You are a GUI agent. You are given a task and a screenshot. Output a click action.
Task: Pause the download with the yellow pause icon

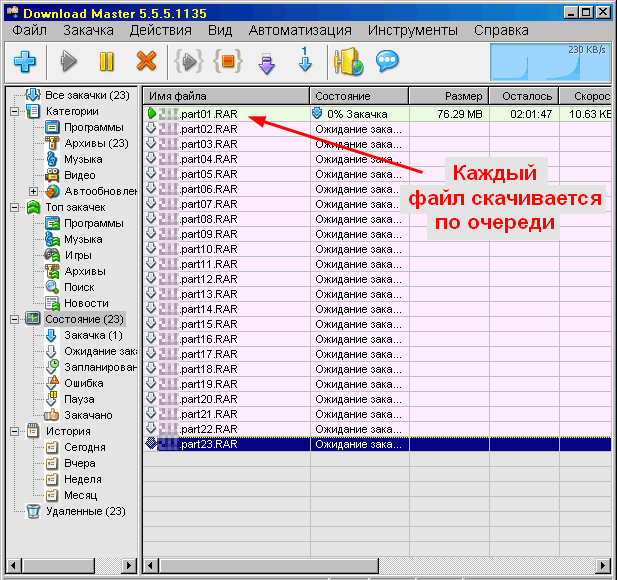pos(107,61)
